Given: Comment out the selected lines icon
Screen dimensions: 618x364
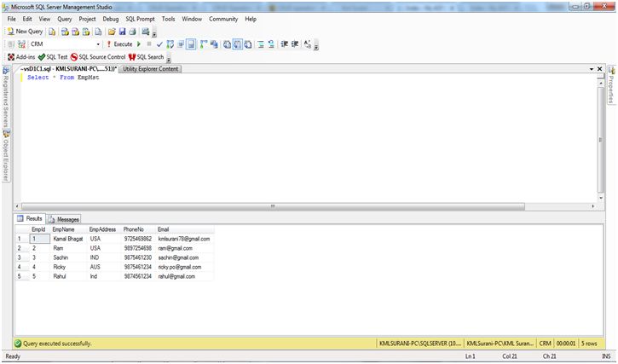Looking at the screenshot, I should click(261, 44).
